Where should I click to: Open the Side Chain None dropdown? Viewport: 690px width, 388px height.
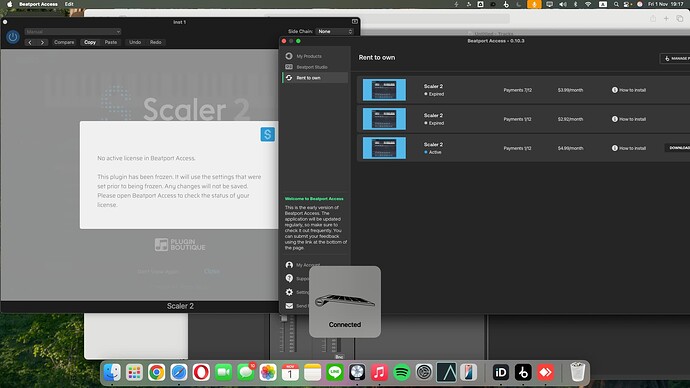pyautogui.click(x=334, y=32)
